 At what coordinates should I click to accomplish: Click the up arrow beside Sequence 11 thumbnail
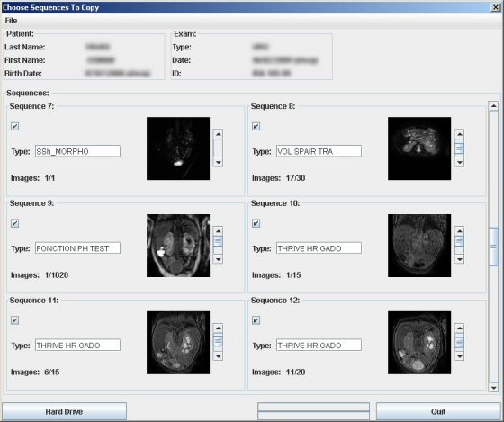(218, 328)
